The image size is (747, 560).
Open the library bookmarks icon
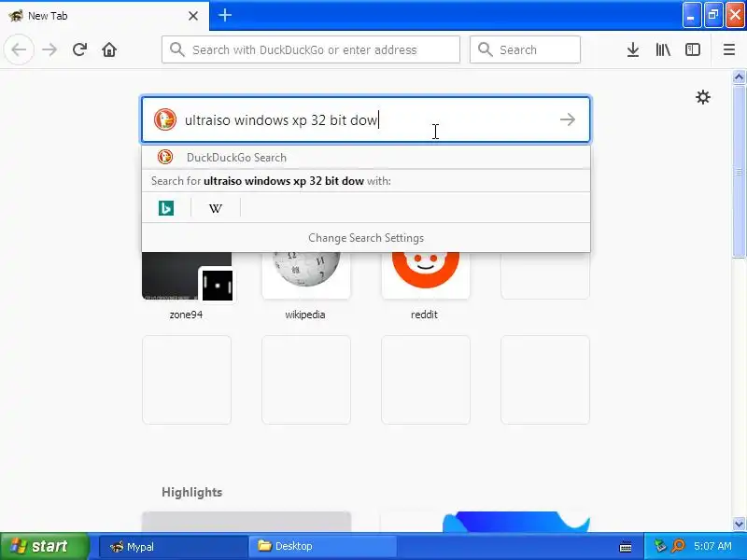coord(663,49)
